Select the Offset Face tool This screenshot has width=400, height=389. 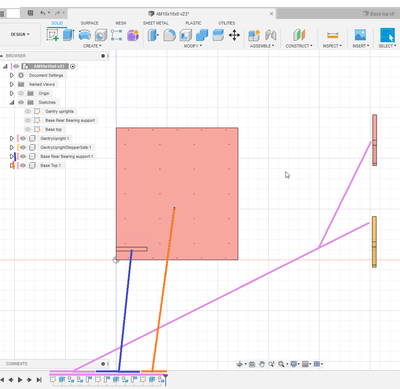(x=218, y=35)
